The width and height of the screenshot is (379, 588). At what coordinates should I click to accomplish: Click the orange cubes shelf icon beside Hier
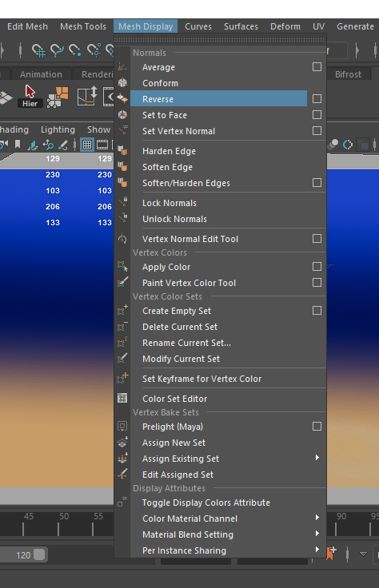tap(58, 97)
